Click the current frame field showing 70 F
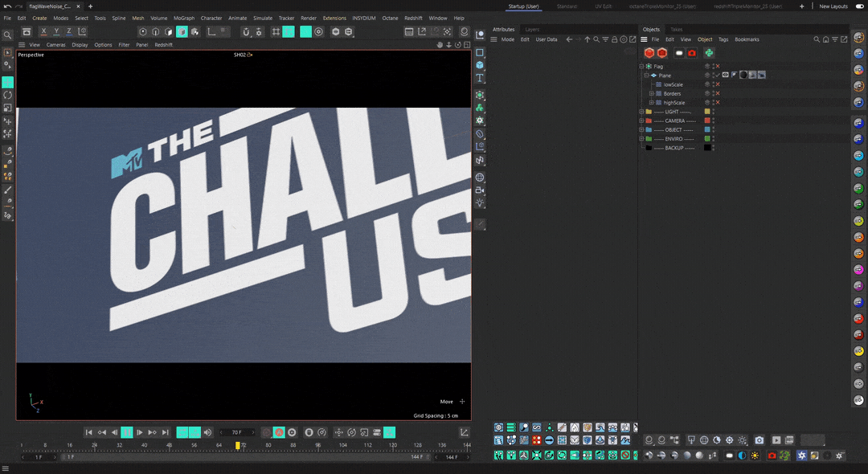This screenshot has width=868, height=474. 237,432
